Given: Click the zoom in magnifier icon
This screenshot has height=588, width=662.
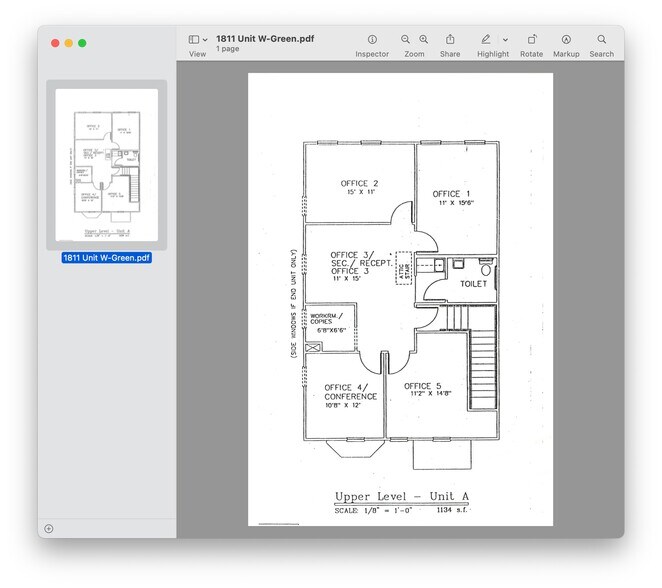Looking at the screenshot, I should [x=424, y=40].
